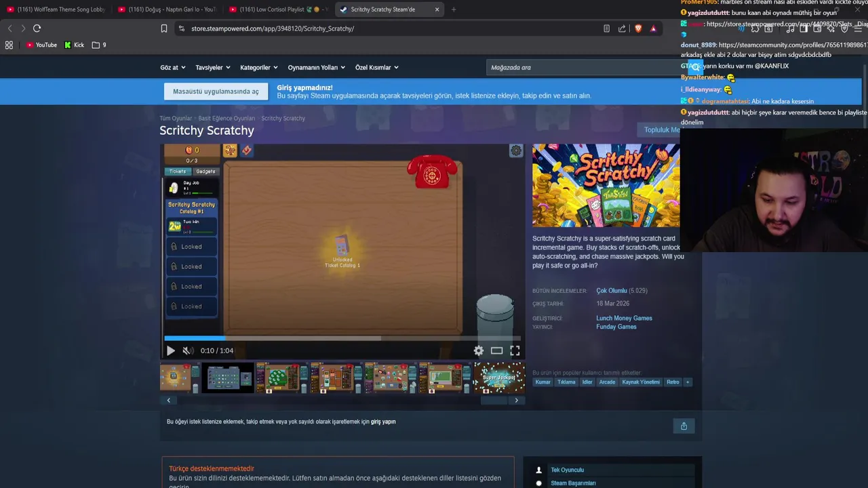Select the Kumar tag
This screenshot has height=488, width=868.
(x=543, y=382)
